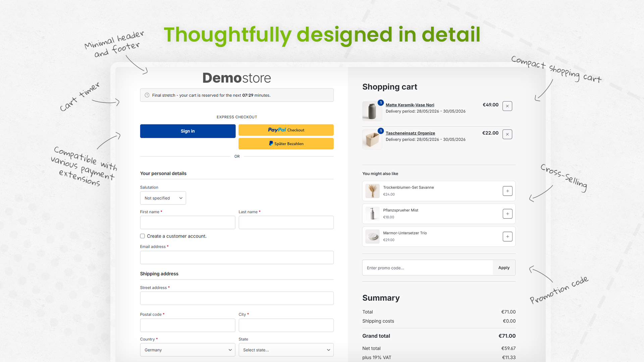Click the Demostore logo
Image resolution: width=644 pixels, height=362 pixels.
236,78
